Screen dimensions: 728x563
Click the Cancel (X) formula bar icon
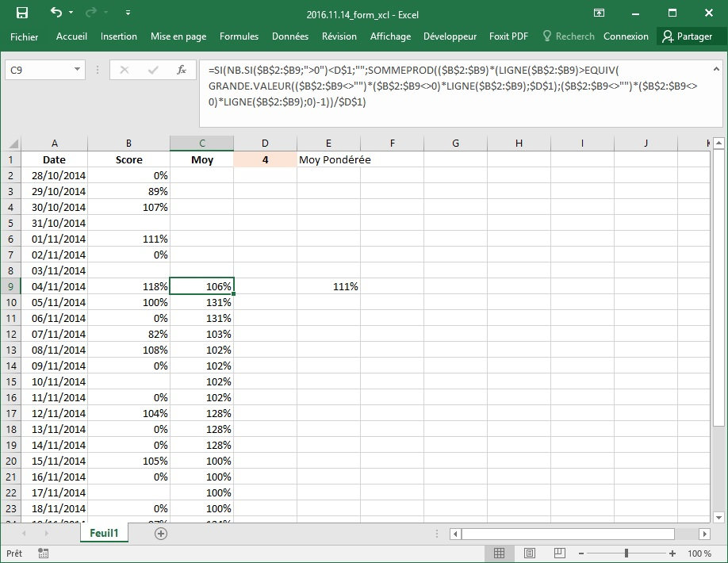(x=125, y=70)
